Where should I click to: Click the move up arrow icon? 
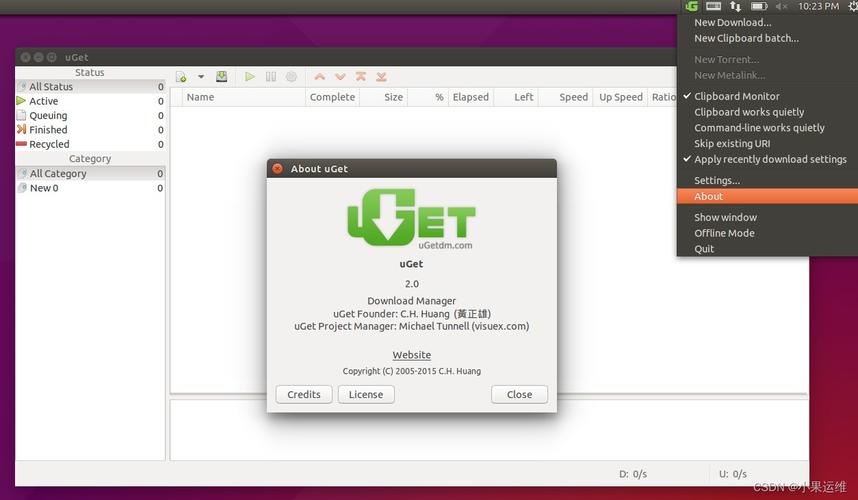click(x=320, y=77)
